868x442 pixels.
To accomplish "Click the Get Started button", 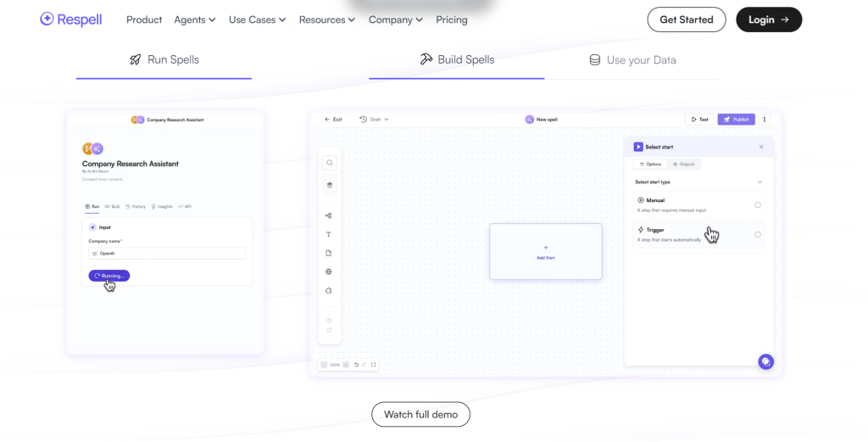I will pyautogui.click(x=686, y=20).
